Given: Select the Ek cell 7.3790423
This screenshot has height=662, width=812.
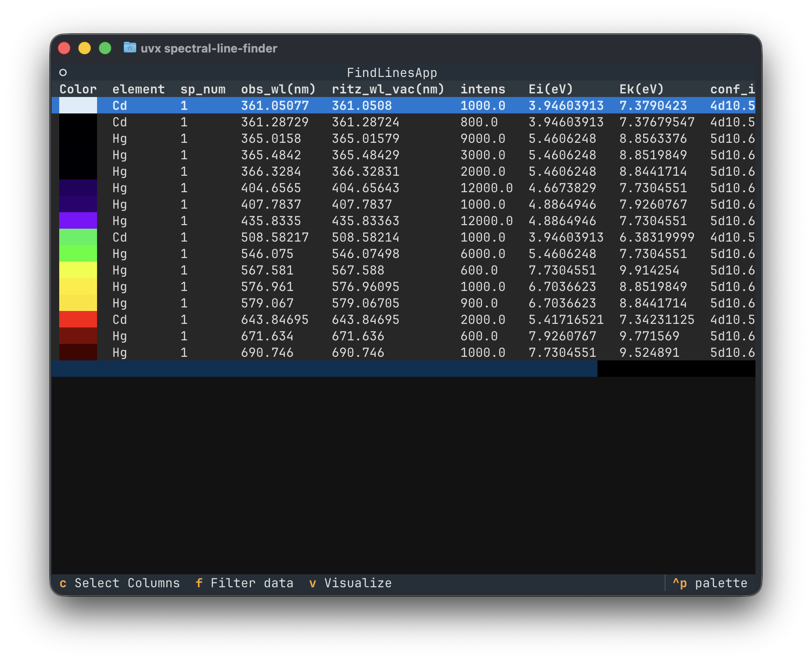Looking at the screenshot, I should point(653,105).
